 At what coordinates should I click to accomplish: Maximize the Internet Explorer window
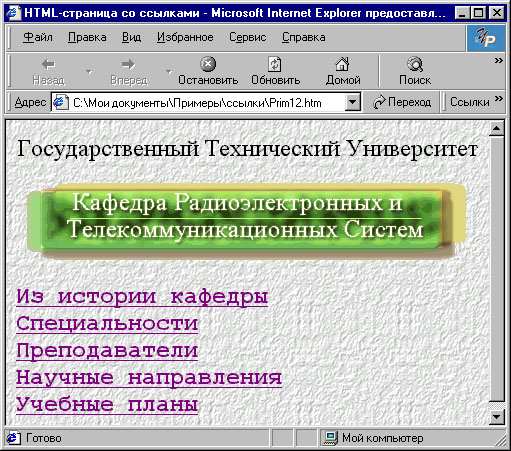point(478,13)
